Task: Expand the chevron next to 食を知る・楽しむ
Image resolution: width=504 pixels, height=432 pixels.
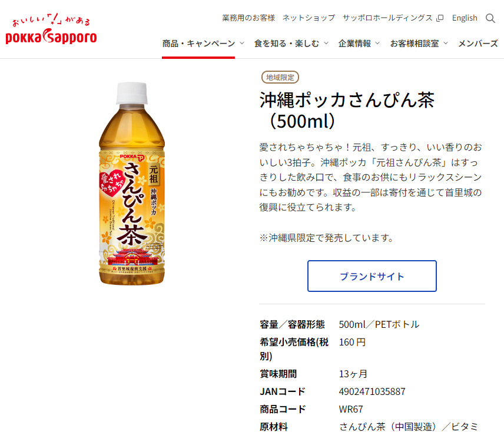Action: [326, 44]
